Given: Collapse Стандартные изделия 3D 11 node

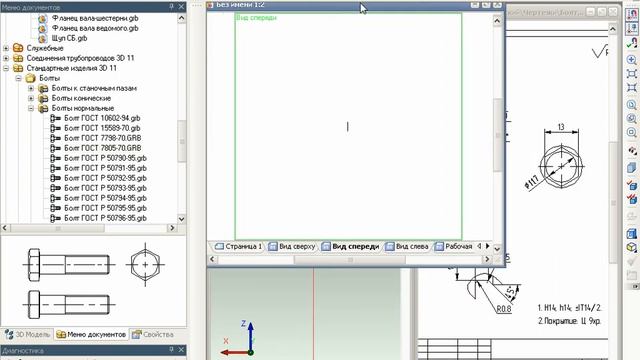Looking at the screenshot, I should [x=6, y=68].
